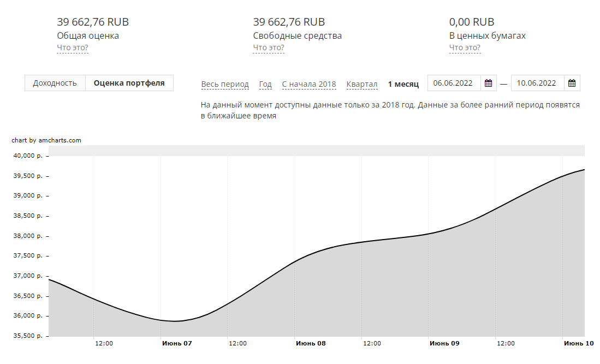This screenshot has height=364, width=600.
Task: Click the chart line's right end at Июнь 10
Action: (x=584, y=170)
